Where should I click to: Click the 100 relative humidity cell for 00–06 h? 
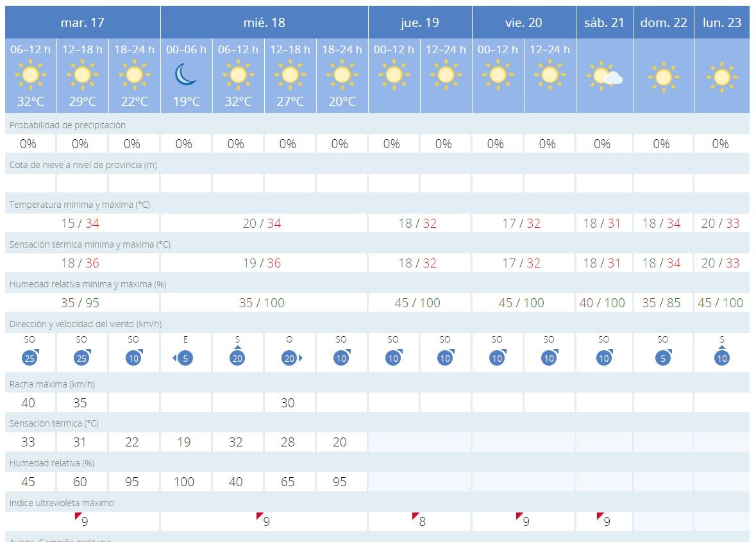tap(184, 482)
